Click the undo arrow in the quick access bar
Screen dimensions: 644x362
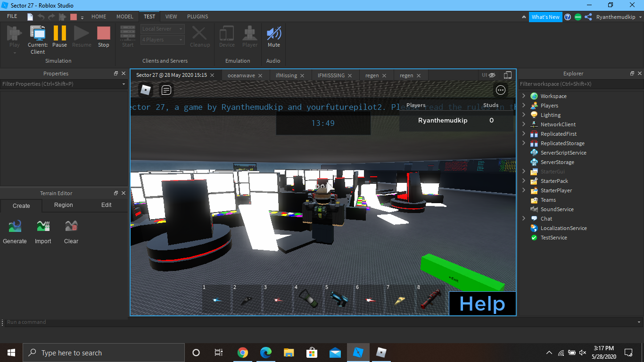41,17
